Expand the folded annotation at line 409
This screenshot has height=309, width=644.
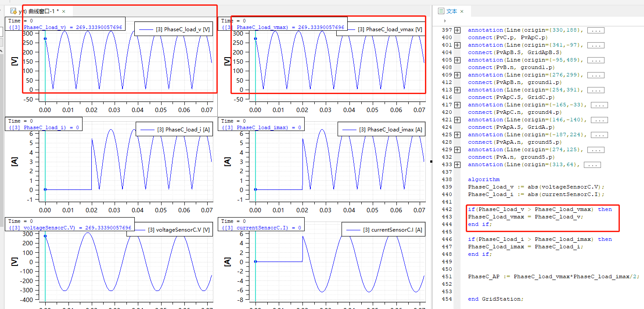457,75
